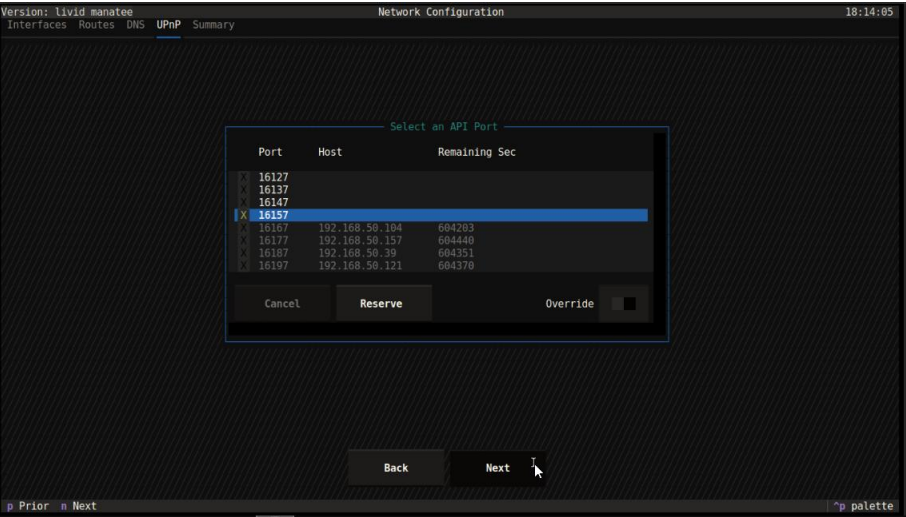906x517 pixels.
Task: Click the 'n Next' footer shortcut
Action: (79, 506)
